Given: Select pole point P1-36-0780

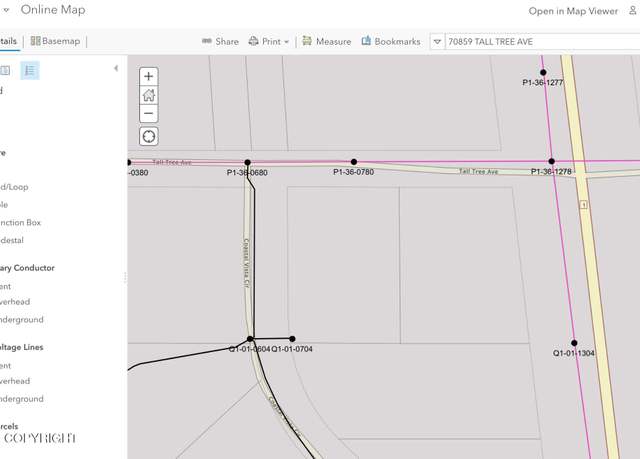Looking at the screenshot, I should [354, 162].
